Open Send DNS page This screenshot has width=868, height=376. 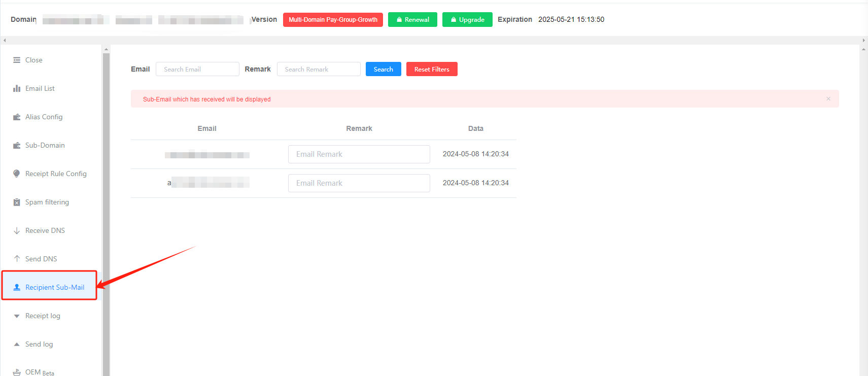41,259
